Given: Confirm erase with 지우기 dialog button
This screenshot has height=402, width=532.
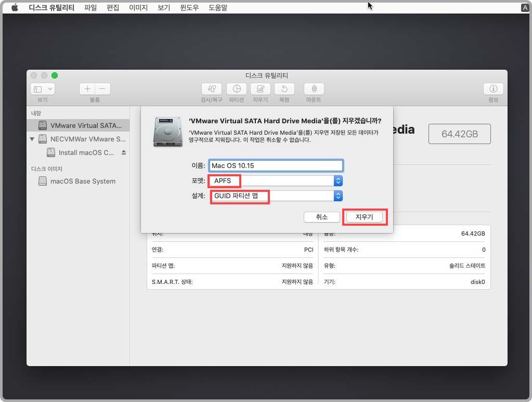Looking at the screenshot, I should coord(365,217).
